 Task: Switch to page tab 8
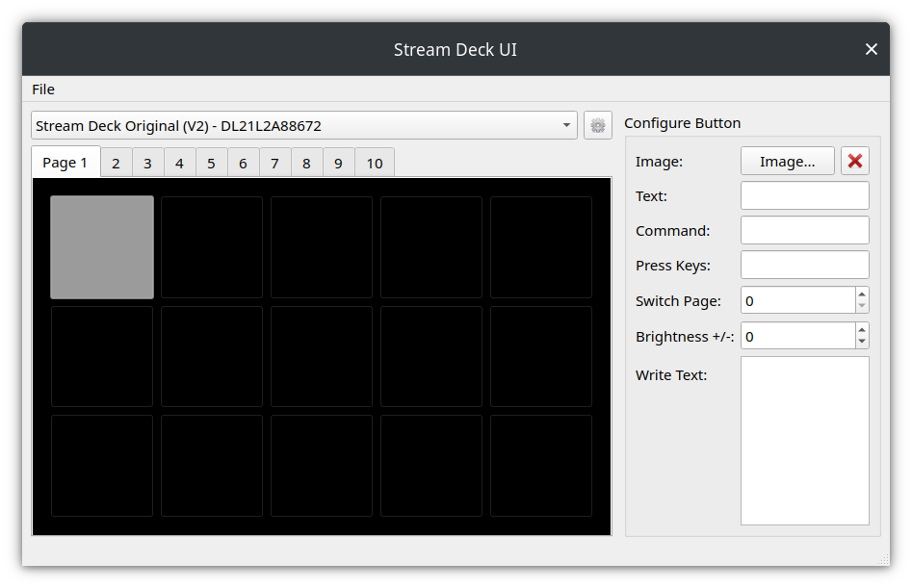[x=306, y=164]
